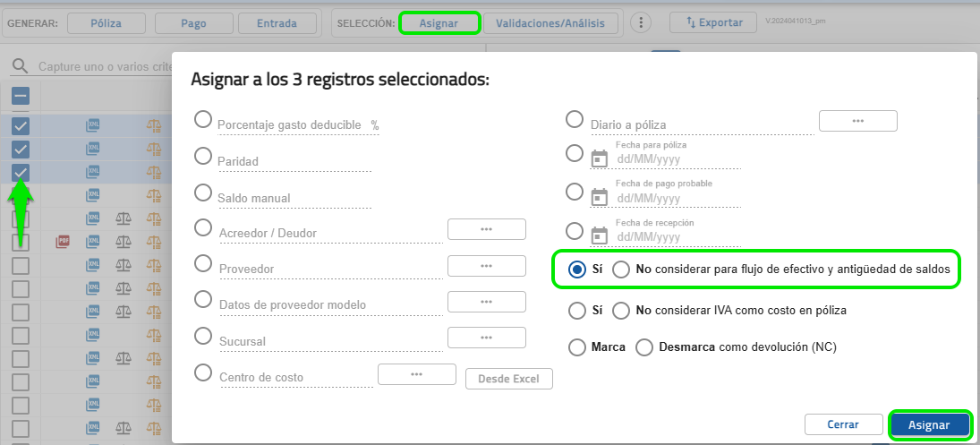980x445 pixels.
Task: Confirm with the blue Asignar button
Action: tap(929, 424)
